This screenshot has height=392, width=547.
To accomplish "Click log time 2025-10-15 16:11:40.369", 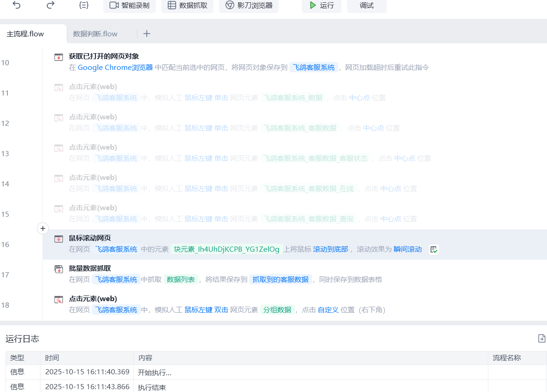I will [87, 372].
